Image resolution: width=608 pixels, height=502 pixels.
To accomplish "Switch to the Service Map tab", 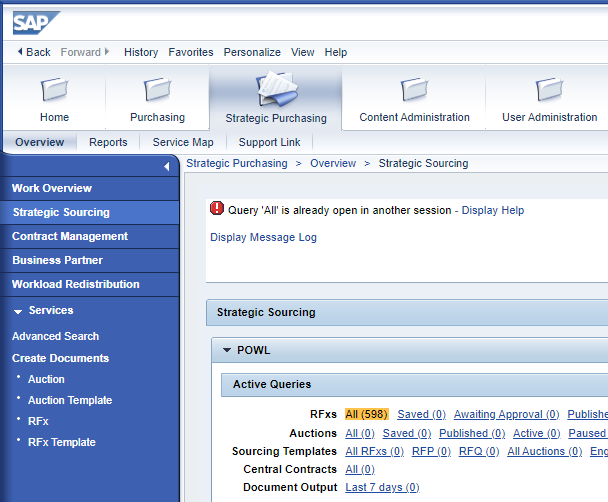I will (x=183, y=142).
